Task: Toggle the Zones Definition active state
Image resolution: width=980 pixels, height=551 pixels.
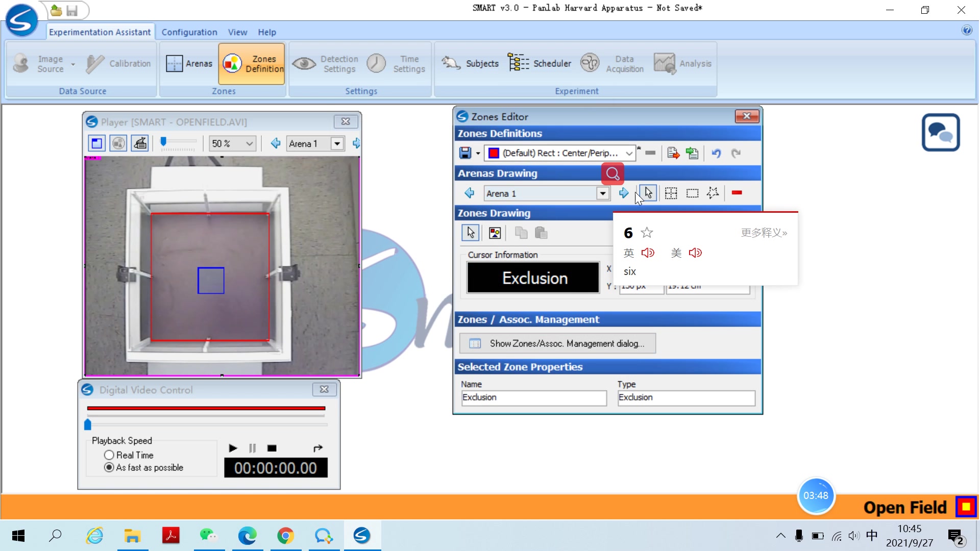Action: click(253, 63)
